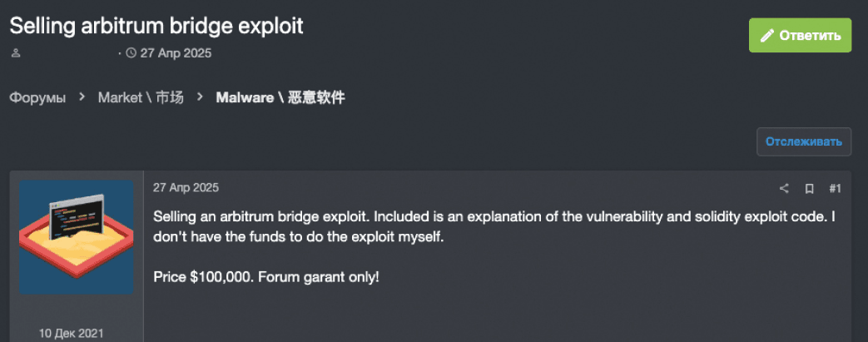Open the Форумы breadcrumb link
868x342 pixels.
[x=37, y=97]
